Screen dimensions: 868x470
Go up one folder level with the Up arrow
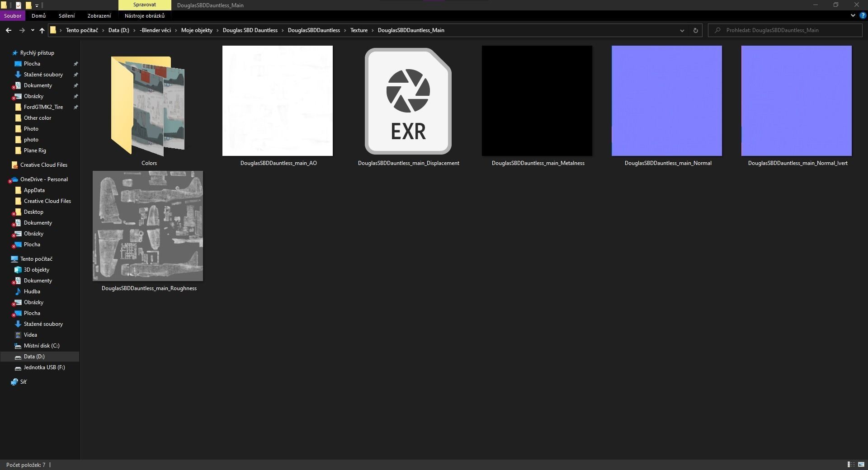coord(42,30)
